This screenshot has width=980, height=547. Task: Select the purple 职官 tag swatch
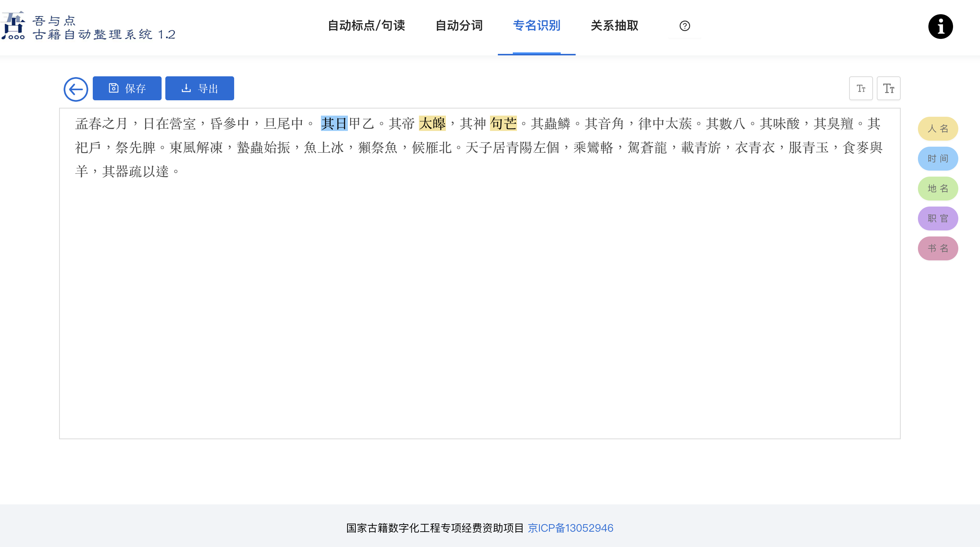click(x=937, y=219)
